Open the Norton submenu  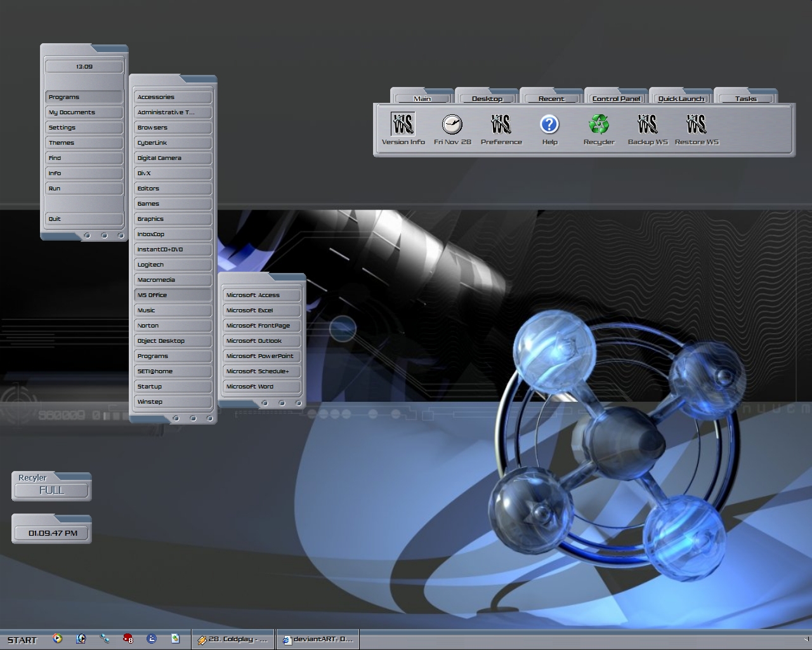pyautogui.click(x=173, y=326)
